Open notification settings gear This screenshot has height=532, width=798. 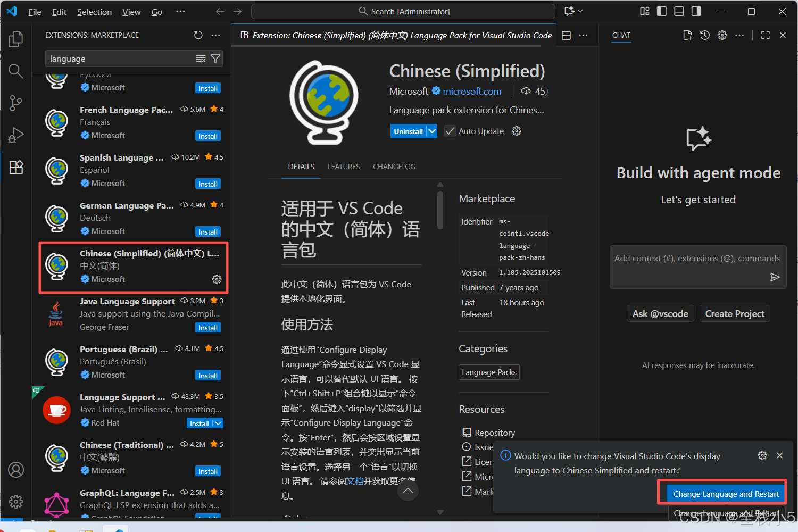(762, 455)
